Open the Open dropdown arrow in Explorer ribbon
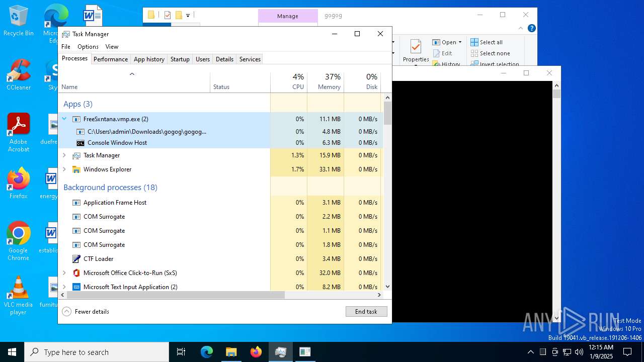644x362 pixels. click(x=460, y=42)
